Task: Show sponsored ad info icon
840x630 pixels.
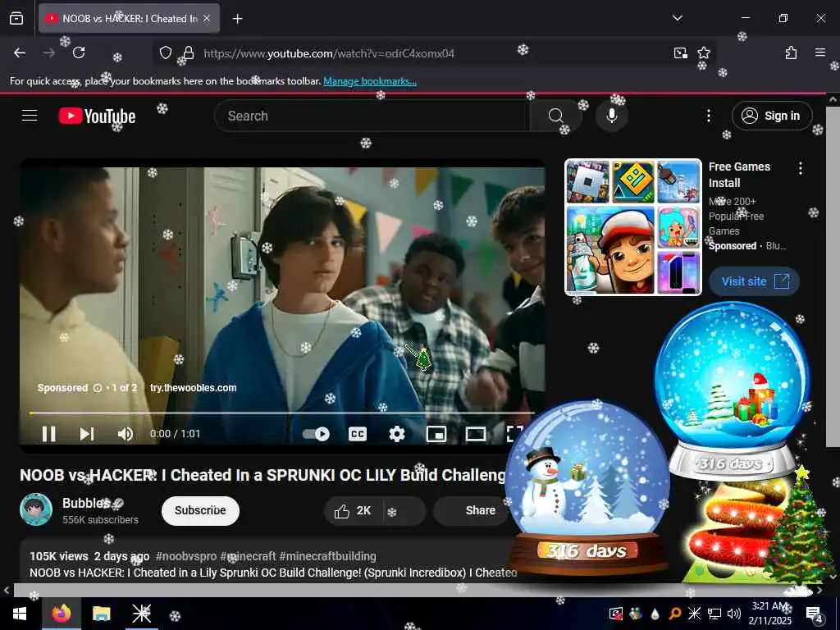Action: click(x=97, y=388)
